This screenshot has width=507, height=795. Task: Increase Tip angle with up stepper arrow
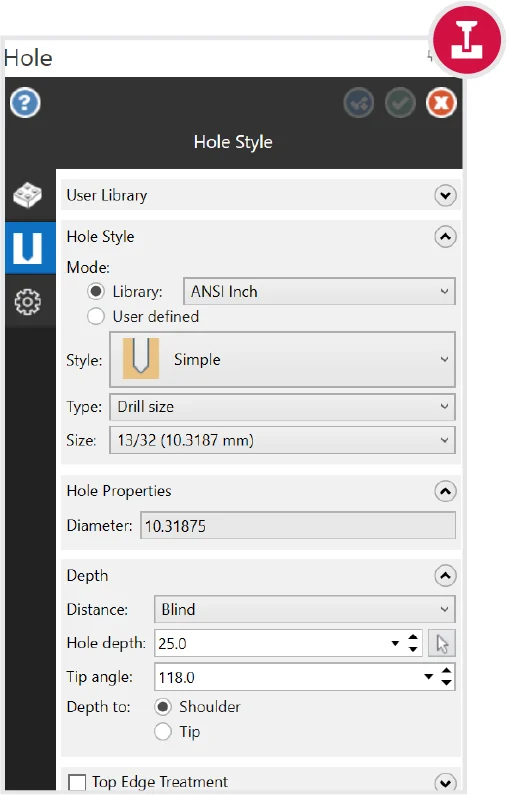click(x=446, y=671)
